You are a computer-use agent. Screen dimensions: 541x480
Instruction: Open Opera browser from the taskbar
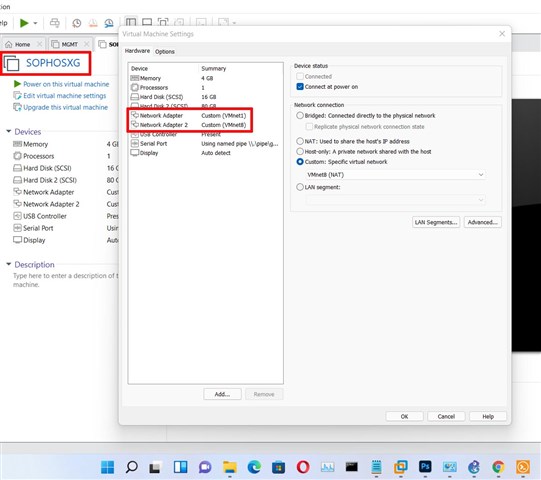pyautogui.click(x=303, y=467)
